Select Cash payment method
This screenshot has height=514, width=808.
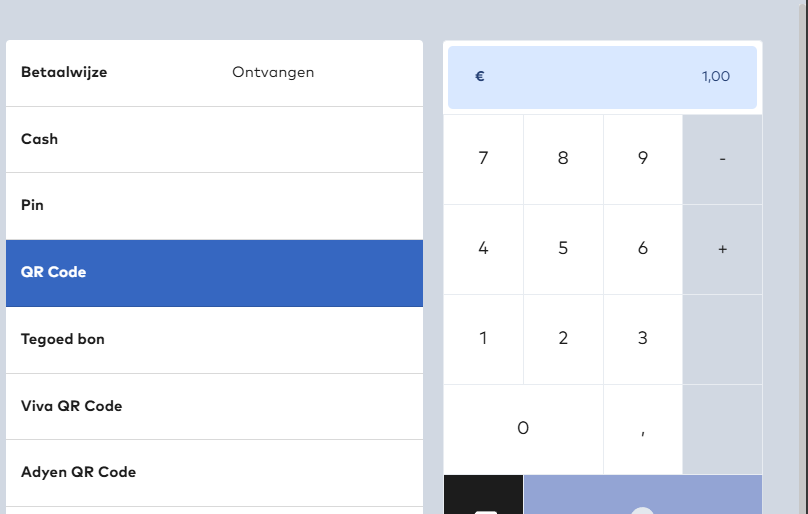click(x=214, y=140)
